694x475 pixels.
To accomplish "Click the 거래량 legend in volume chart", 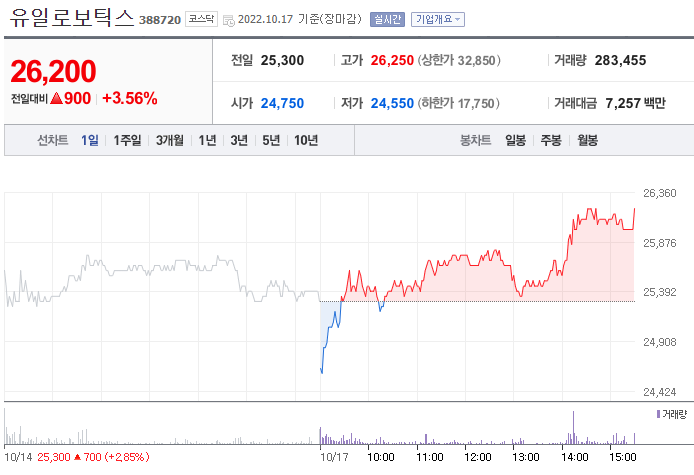I will (672, 414).
